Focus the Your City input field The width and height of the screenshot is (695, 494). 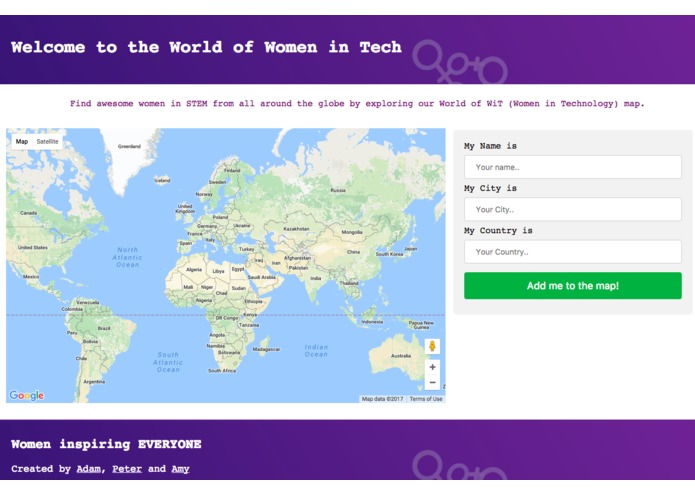click(x=573, y=210)
